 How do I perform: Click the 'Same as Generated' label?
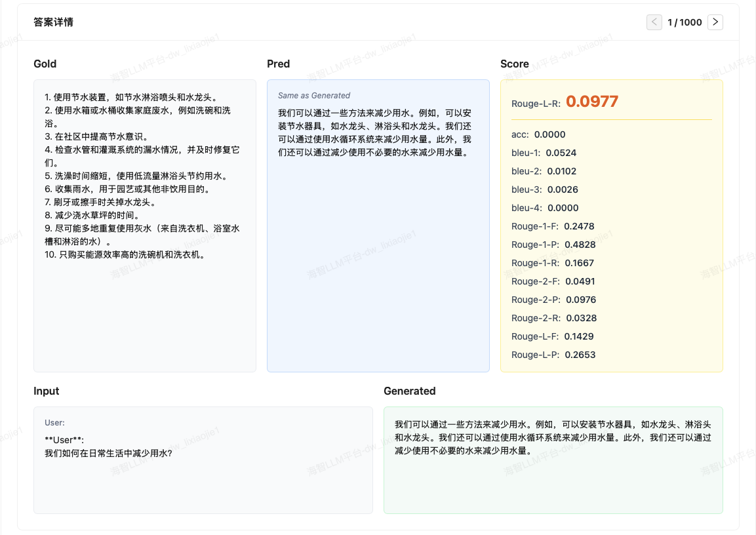[314, 96]
